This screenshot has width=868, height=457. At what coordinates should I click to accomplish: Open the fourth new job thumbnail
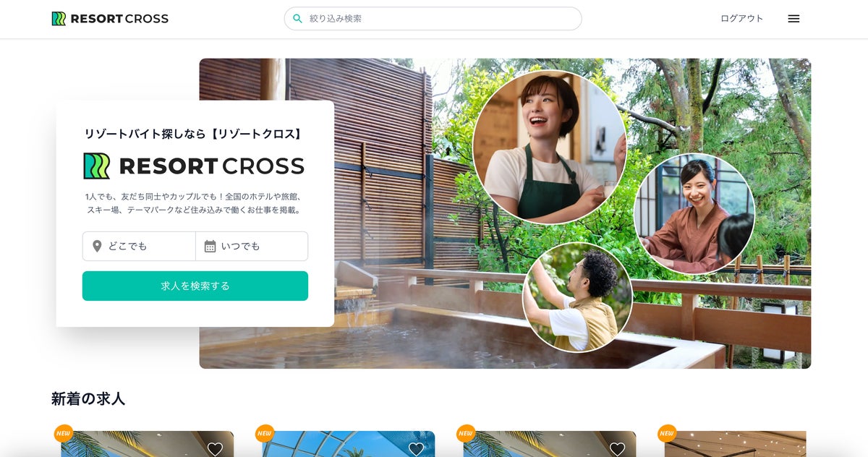[735, 444]
